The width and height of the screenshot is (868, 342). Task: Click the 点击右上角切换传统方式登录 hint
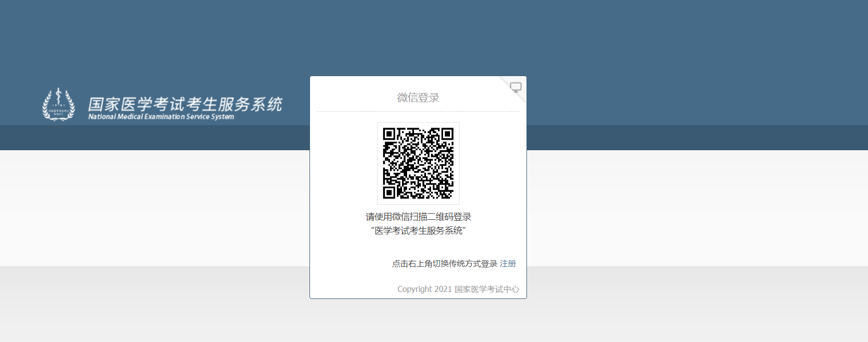(x=444, y=263)
